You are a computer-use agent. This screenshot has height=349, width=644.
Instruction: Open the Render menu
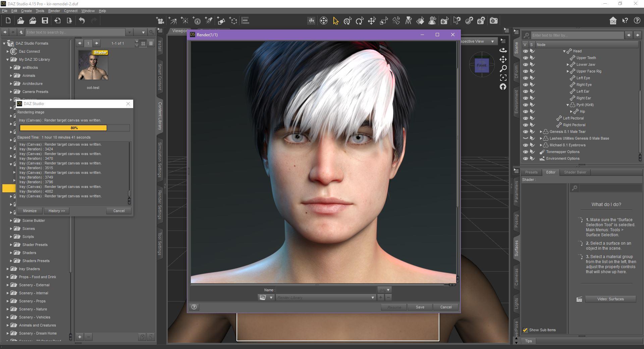[x=54, y=11]
